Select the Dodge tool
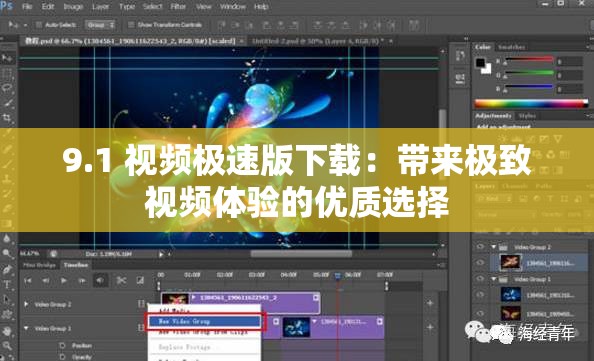The image size is (594, 361). pyautogui.click(x=7, y=253)
